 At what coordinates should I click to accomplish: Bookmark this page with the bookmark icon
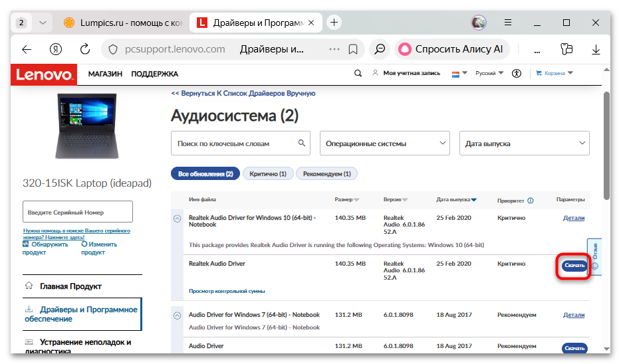pos(353,49)
